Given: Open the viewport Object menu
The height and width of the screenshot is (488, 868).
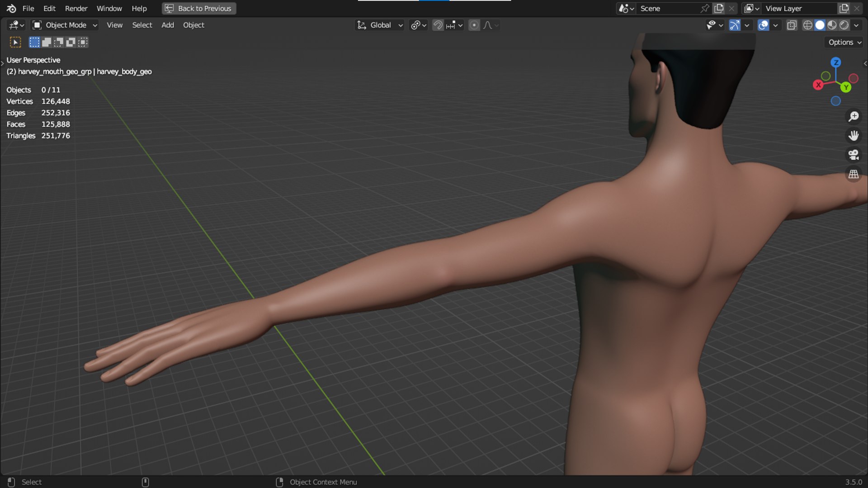Looking at the screenshot, I should point(193,25).
